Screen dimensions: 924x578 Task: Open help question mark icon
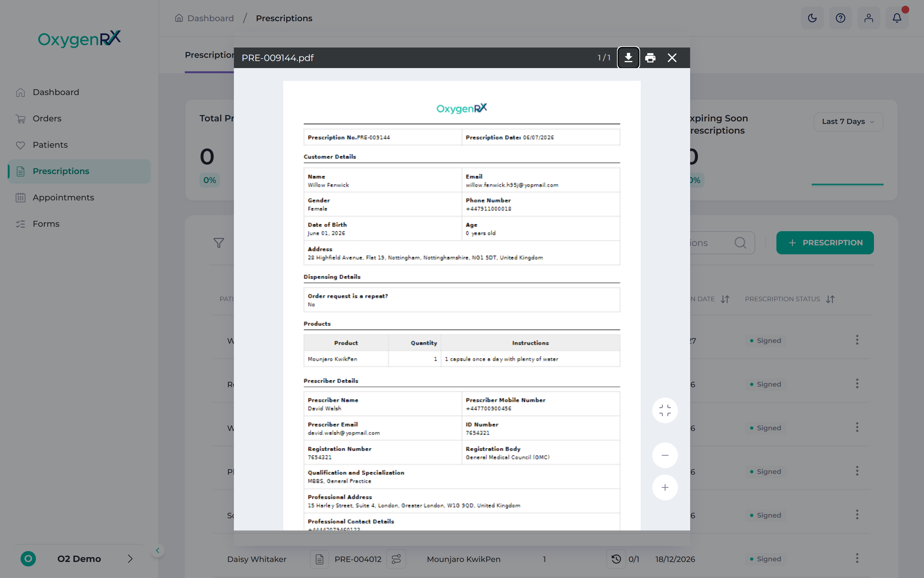[840, 18]
